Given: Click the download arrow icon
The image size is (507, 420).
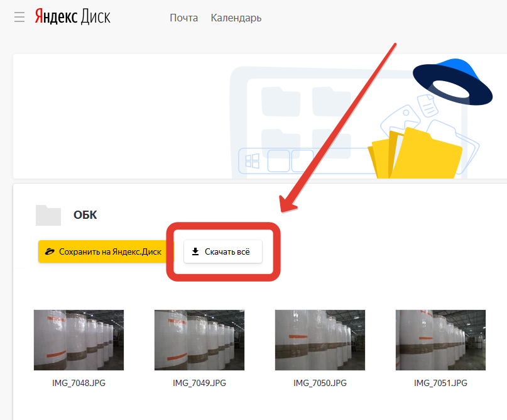Looking at the screenshot, I should click(x=195, y=251).
